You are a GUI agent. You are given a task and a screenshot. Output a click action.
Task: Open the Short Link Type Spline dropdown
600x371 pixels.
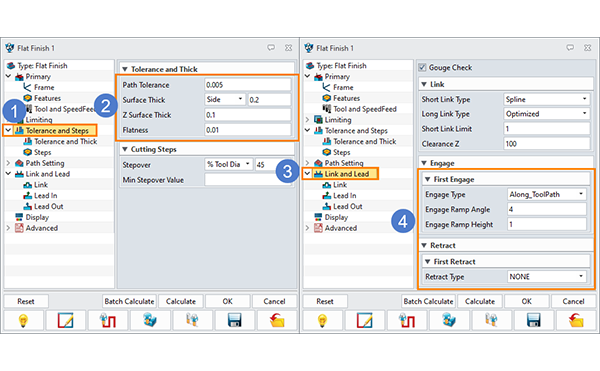[x=547, y=99]
